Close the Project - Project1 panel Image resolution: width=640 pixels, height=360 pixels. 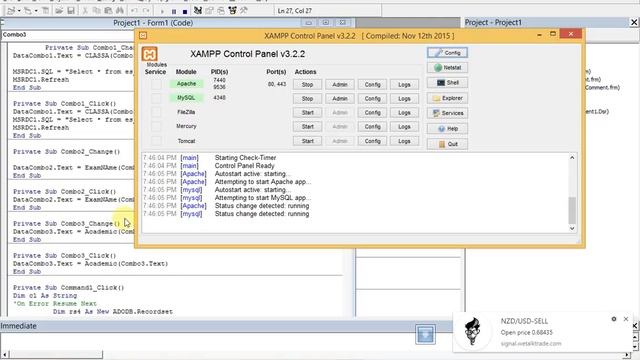[634, 22]
